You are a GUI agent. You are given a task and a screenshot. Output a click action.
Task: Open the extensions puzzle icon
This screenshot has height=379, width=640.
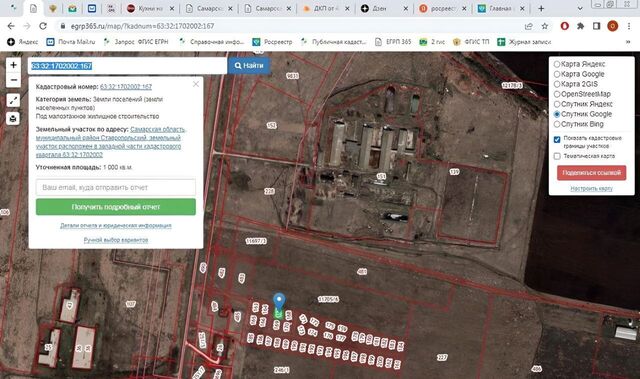(x=580, y=26)
